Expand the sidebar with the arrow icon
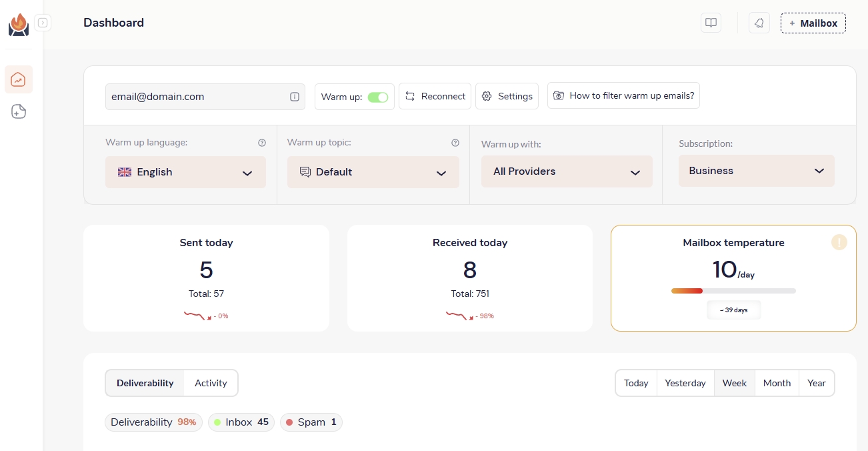Image resolution: width=868 pixels, height=451 pixels. [x=43, y=23]
